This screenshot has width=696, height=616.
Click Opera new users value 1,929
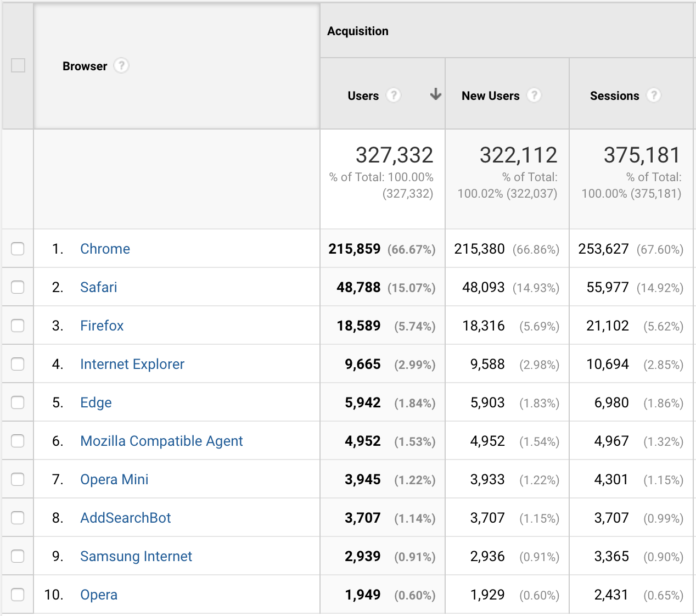click(487, 595)
